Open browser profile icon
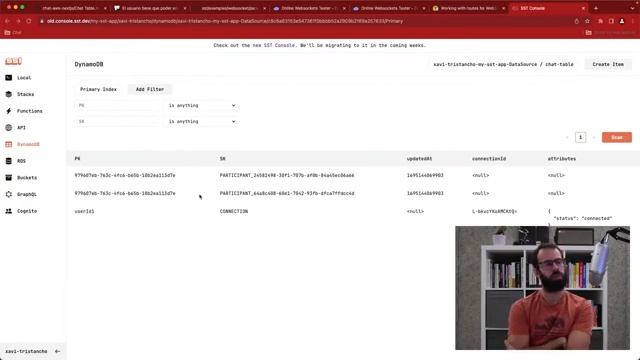This screenshot has width=640, height=360. pyautogui.click(x=622, y=21)
